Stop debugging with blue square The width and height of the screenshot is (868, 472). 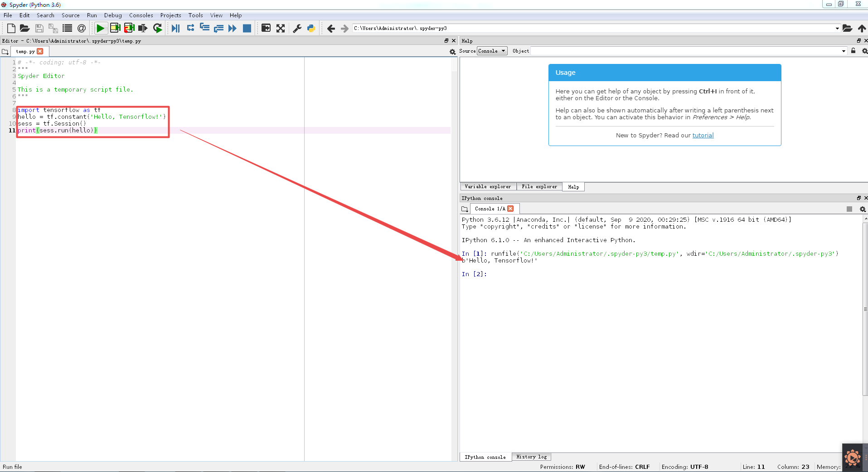[x=247, y=28]
